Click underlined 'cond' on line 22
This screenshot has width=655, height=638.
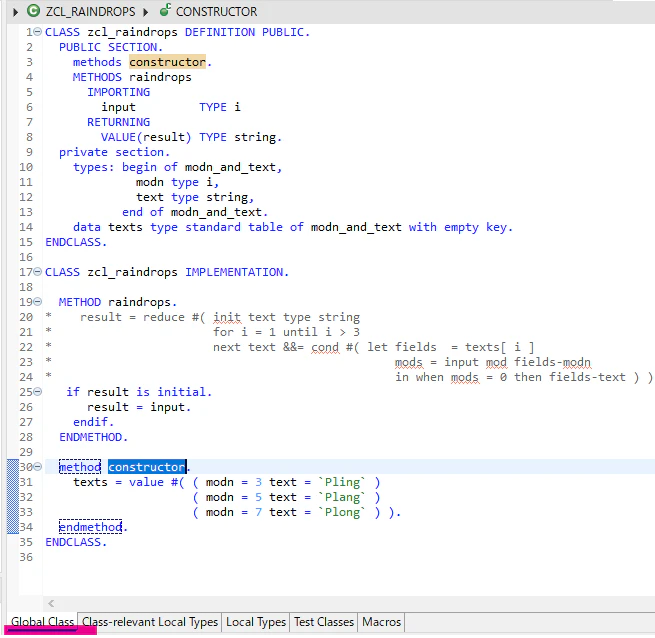(325, 347)
